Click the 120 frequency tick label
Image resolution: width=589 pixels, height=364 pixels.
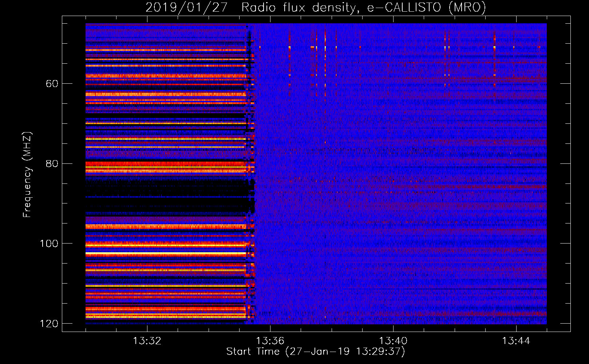49,324
